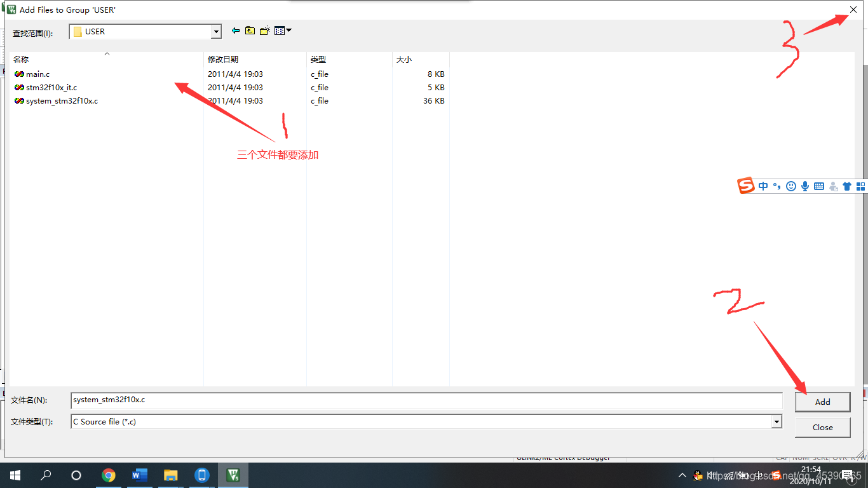Screen dimensions: 868x488
Task: Click the 文件名 input field
Action: click(426, 400)
